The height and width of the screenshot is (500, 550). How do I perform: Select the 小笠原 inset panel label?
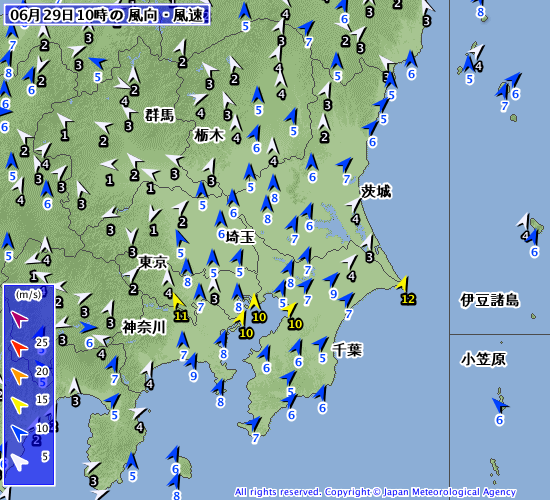point(483,359)
